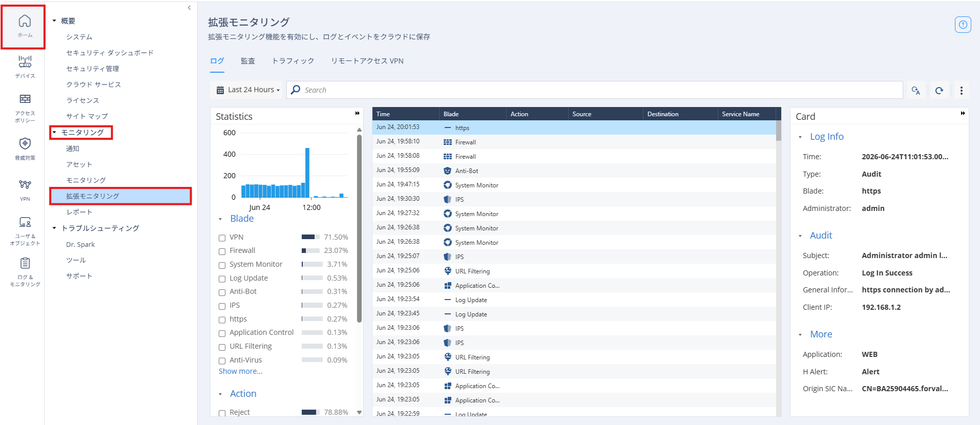Collapse the Card panel arrow
This screenshot has height=425, width=980.
click(x=963, y=113)
